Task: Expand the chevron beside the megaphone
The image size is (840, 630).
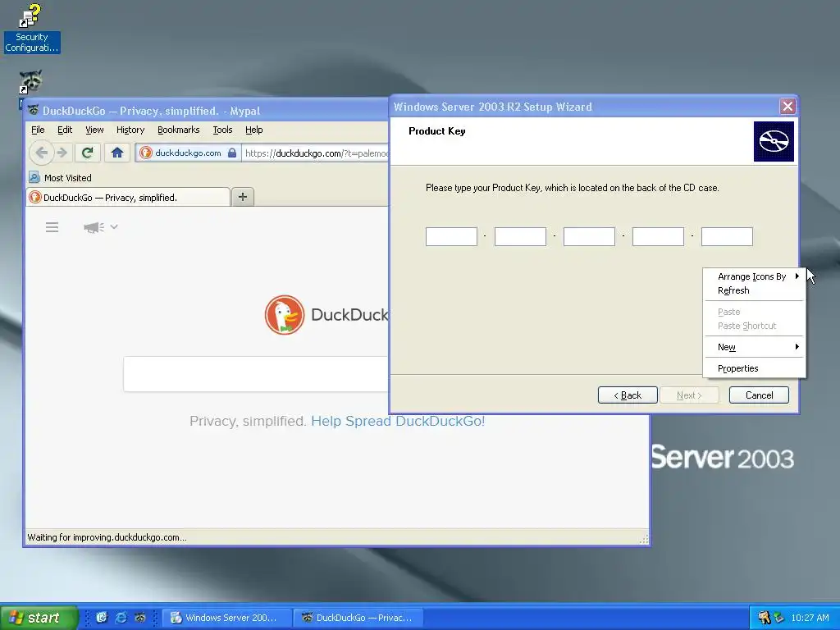Action: click(x=114, y=226)
